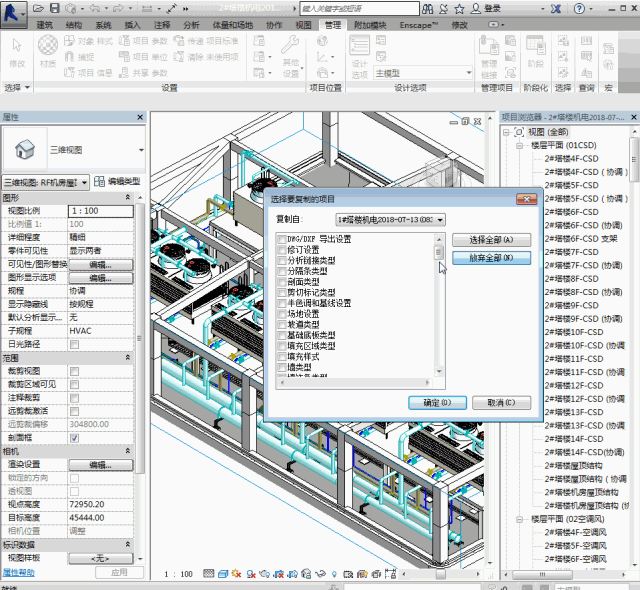Click the 三维视图 house type icon
This screenshot has height=590, width=640.
(24, 149)
